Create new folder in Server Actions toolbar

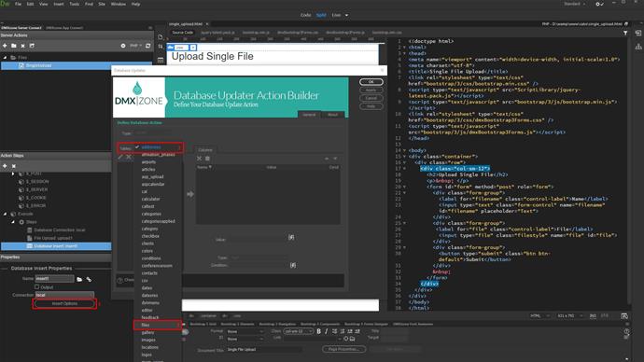[14, 46]
